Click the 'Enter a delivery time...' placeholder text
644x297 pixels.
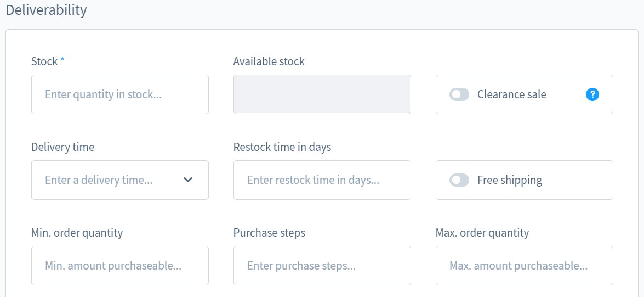pos(99,180)
